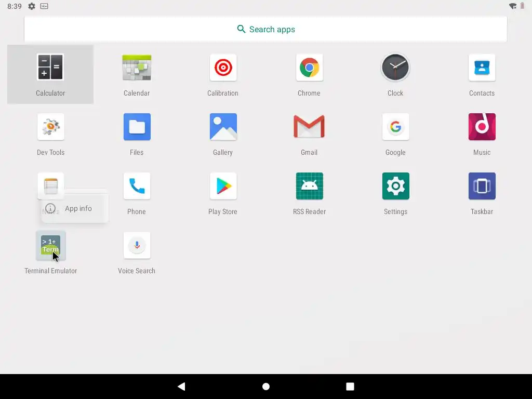Viewport: 532px width, 399px height.
Task: Click the battery status icon
Action: point(522,6)
